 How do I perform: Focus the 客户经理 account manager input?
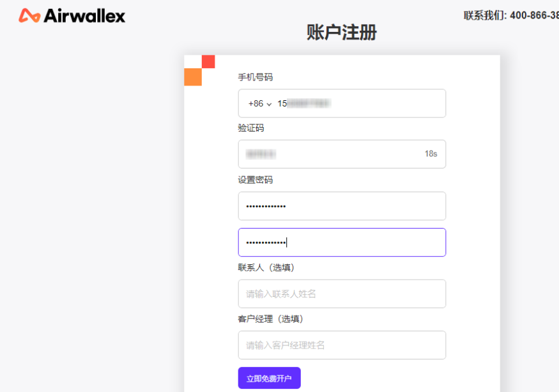coord(342,344)
